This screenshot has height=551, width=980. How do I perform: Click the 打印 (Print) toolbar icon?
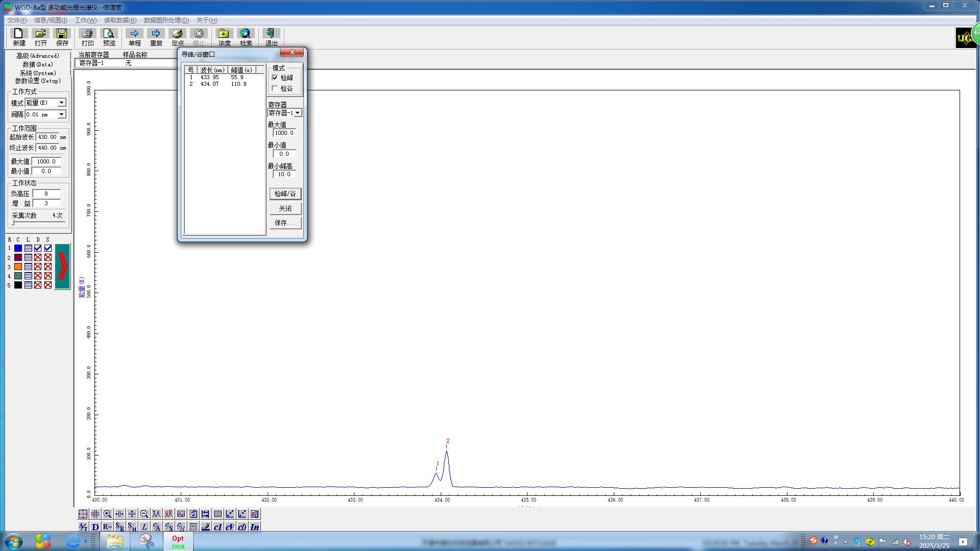88,37
